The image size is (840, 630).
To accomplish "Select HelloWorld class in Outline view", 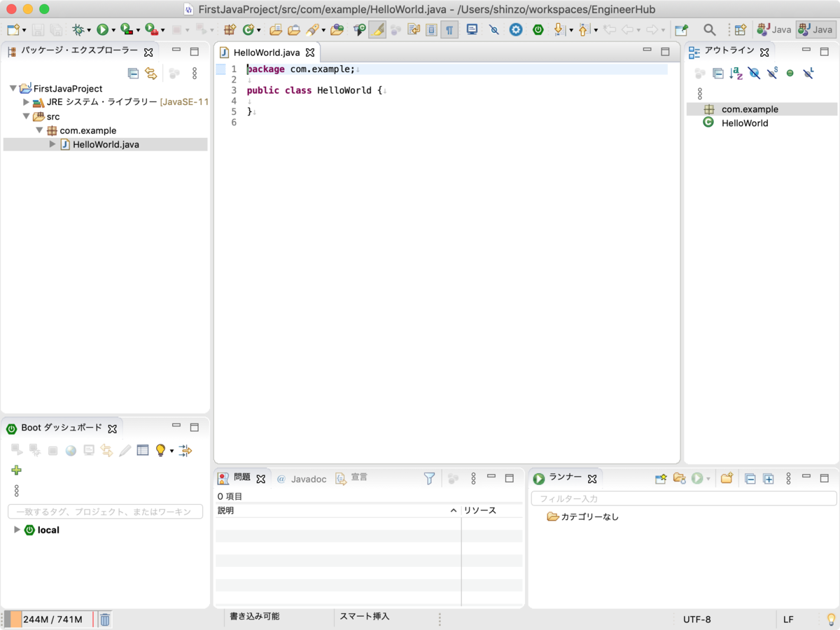I will click(x=745, y=123).
